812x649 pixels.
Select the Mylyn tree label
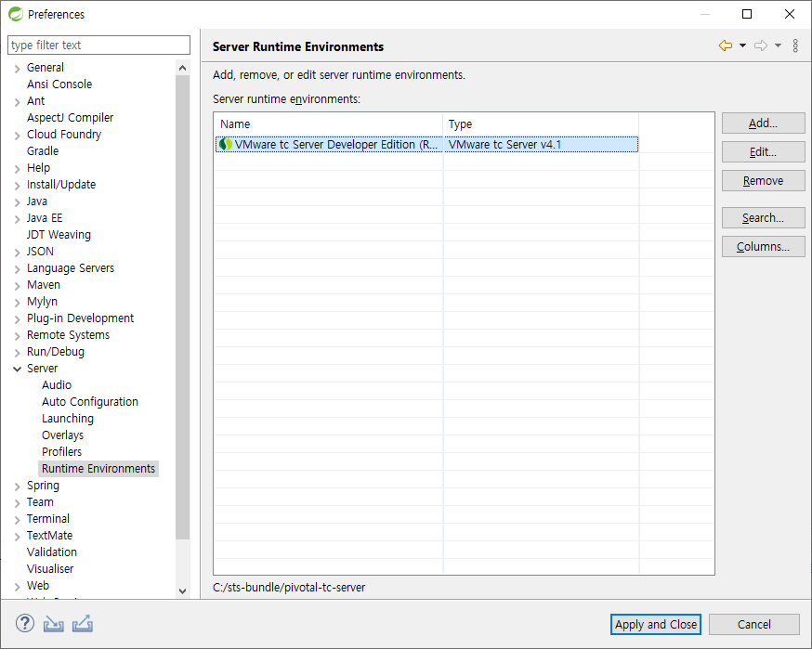coord(42,301)
